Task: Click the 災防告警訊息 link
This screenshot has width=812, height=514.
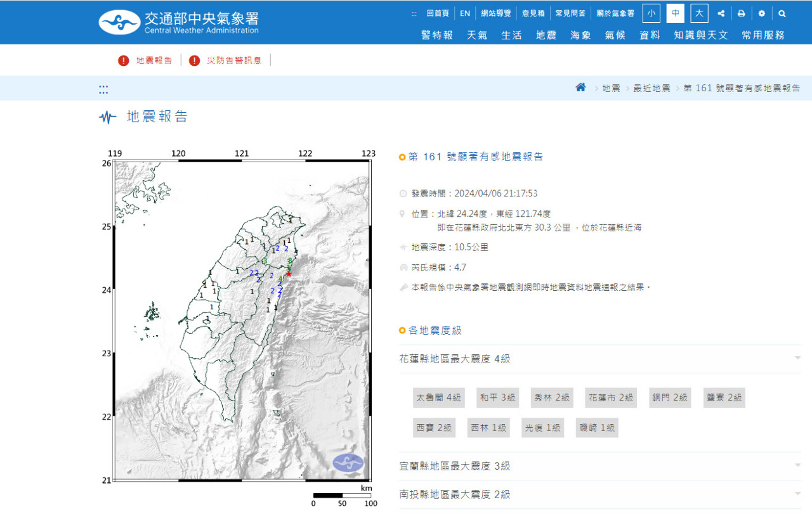Action: (234, 61)
